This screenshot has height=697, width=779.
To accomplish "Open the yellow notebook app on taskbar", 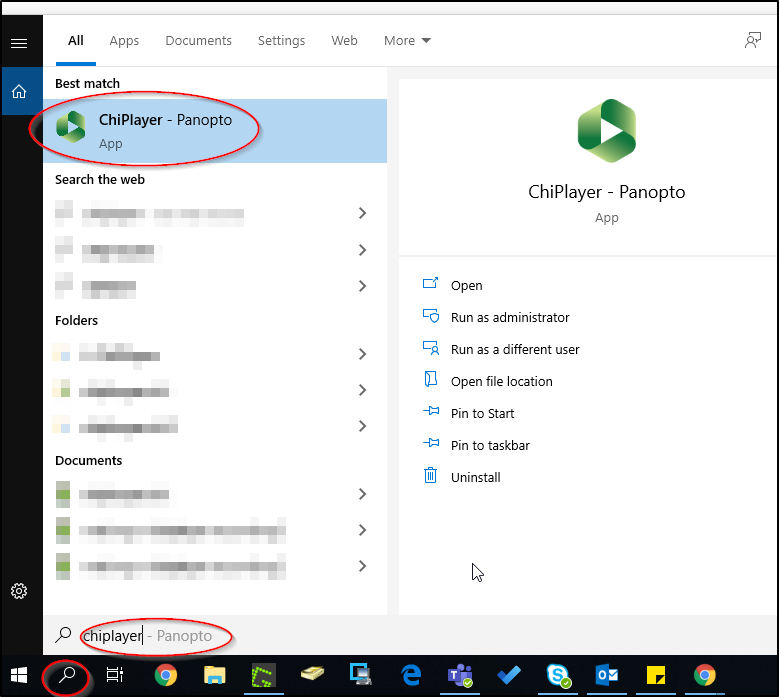I will pyautogui.click(x=312, y=674).
